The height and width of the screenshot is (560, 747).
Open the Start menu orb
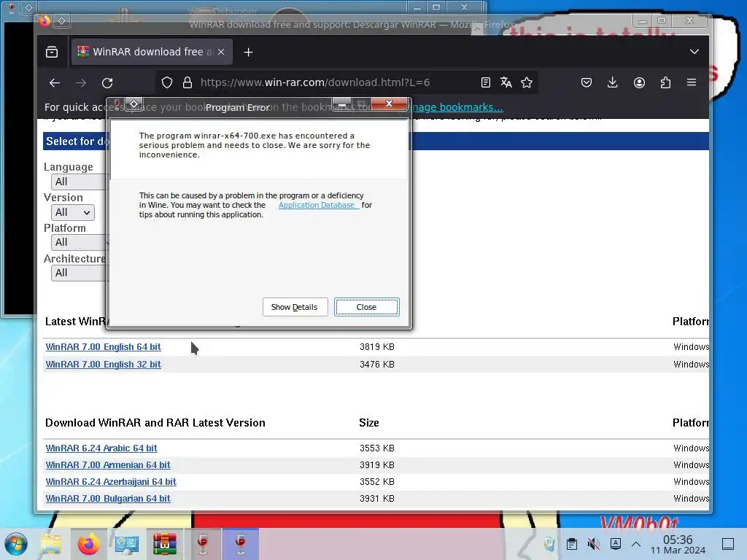[16, 544]
